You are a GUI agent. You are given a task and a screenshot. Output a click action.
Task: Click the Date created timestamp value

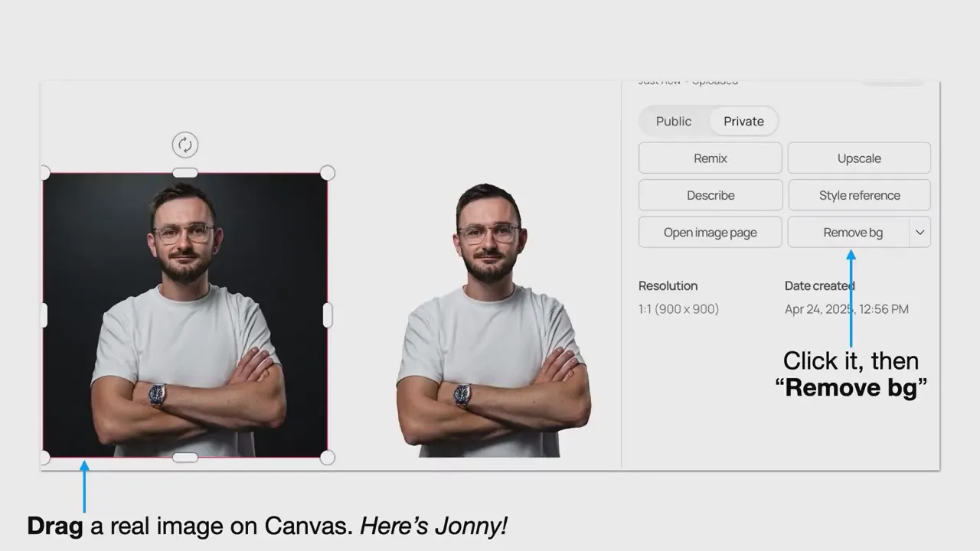click(x=847, y=309)
